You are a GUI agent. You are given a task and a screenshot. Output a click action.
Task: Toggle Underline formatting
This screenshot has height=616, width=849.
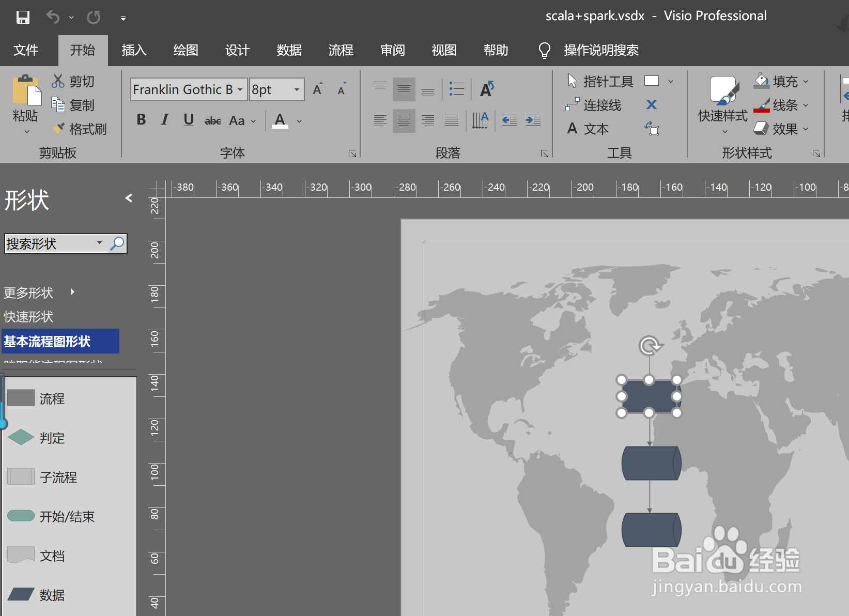click(x=189, y=120)
